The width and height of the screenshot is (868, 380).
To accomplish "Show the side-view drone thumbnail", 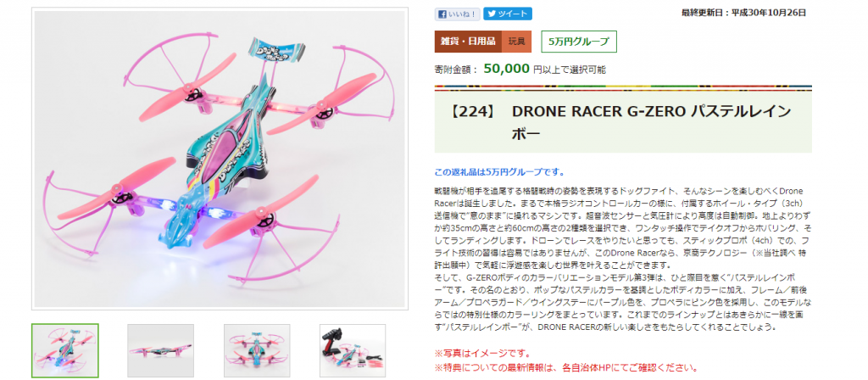I will (160, 350).
